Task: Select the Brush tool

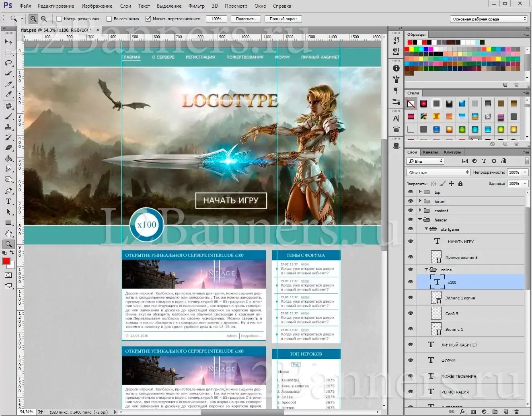Action: [x=8, y=116]
